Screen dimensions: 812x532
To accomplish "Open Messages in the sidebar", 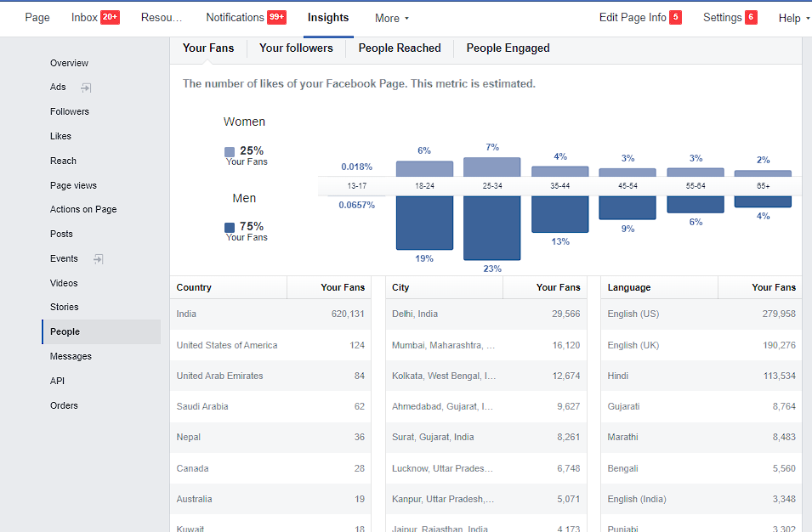I will 71,356.
